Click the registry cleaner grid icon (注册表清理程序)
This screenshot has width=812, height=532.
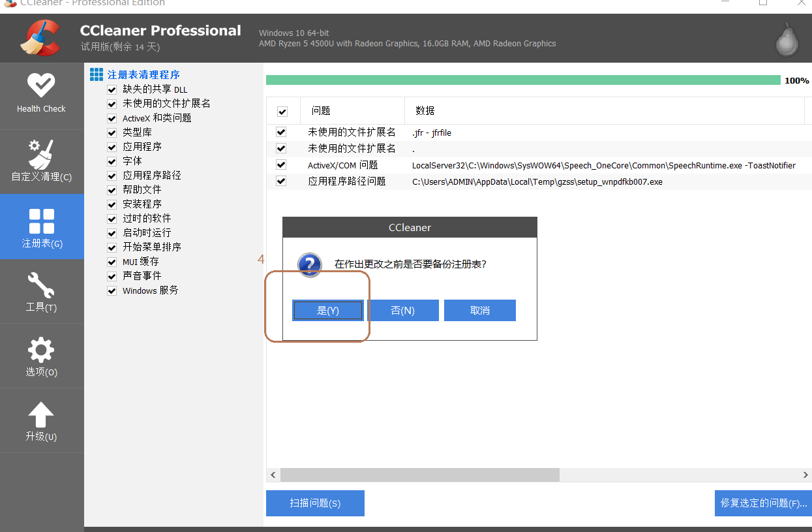click(97, 74)
